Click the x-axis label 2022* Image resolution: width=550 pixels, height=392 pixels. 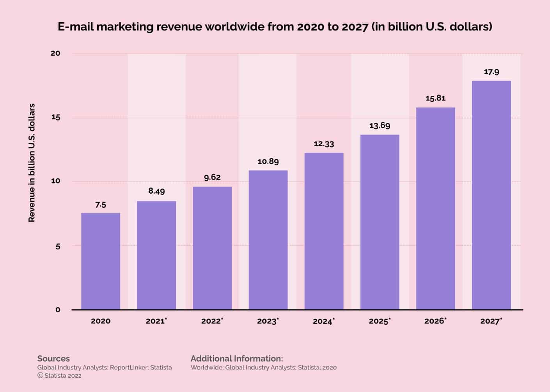point(212,321)
